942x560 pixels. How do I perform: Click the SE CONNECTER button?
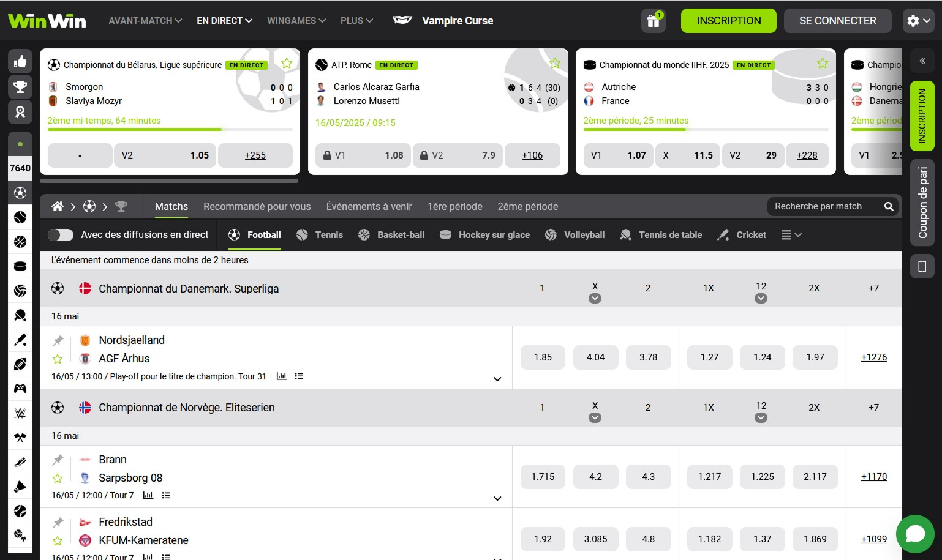tap(838, 21)
